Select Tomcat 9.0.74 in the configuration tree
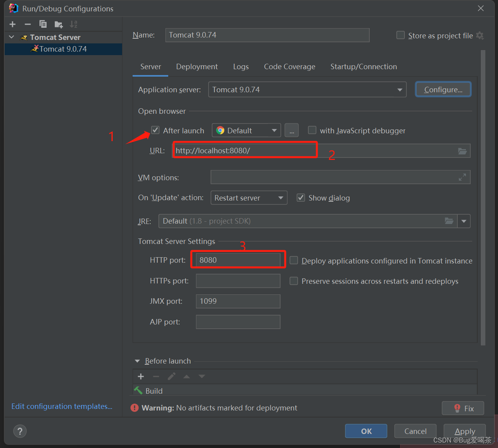This screenshot has width=498, height=448. [x=63, y=49]
